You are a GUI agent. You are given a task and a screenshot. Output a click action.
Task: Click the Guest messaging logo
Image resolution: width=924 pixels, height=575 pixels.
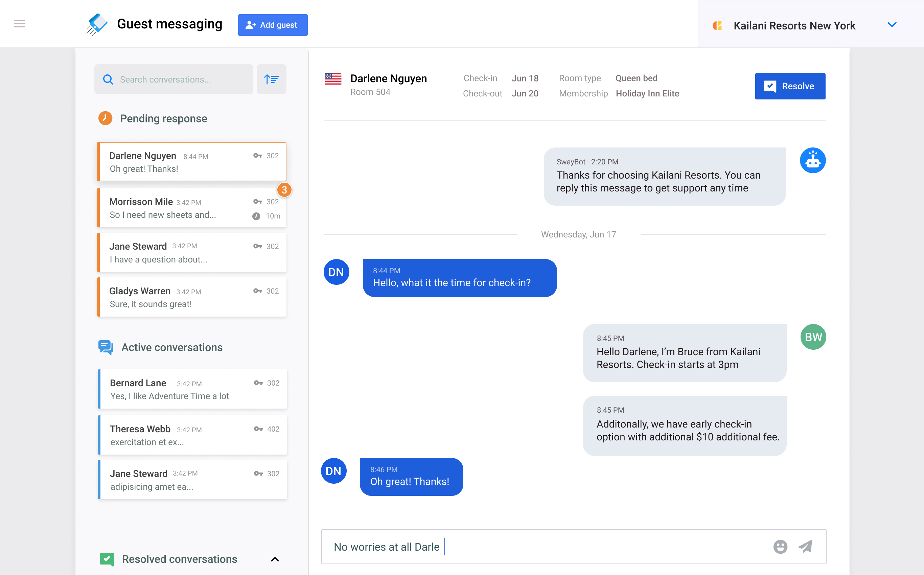97,24
